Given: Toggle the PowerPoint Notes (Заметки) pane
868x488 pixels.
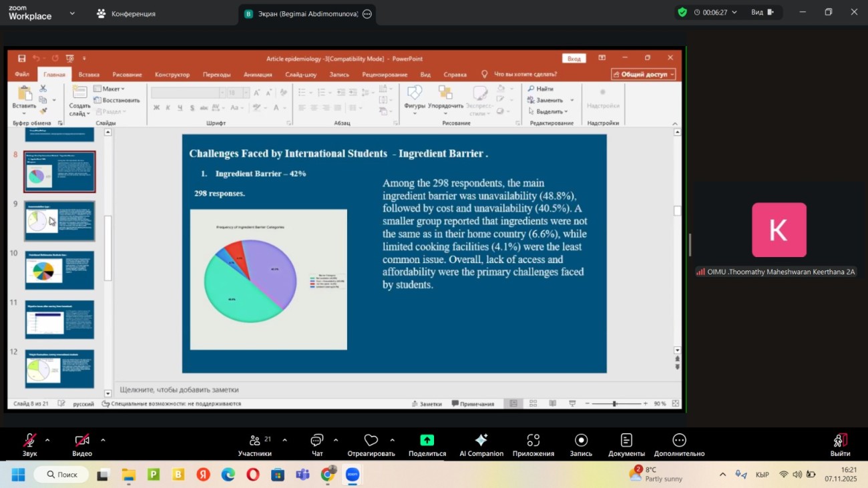Looking at the screenshot, I should point(427,404).
